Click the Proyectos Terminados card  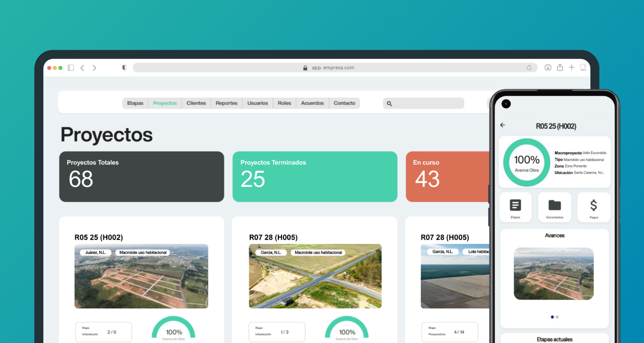click(315, 176)
